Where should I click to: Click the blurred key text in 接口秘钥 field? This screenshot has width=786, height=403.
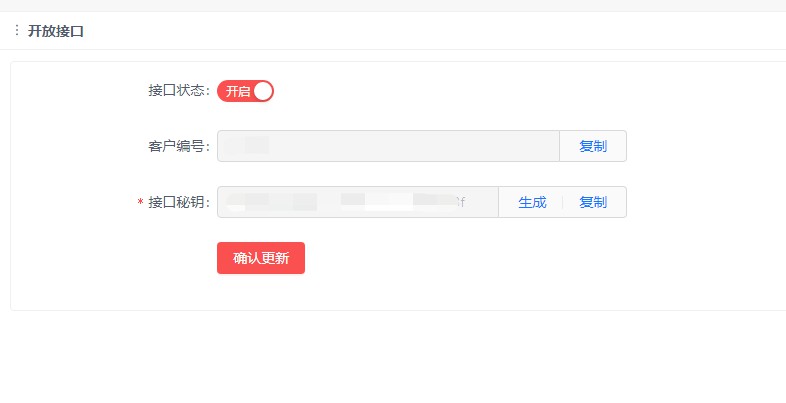point(346,202)
